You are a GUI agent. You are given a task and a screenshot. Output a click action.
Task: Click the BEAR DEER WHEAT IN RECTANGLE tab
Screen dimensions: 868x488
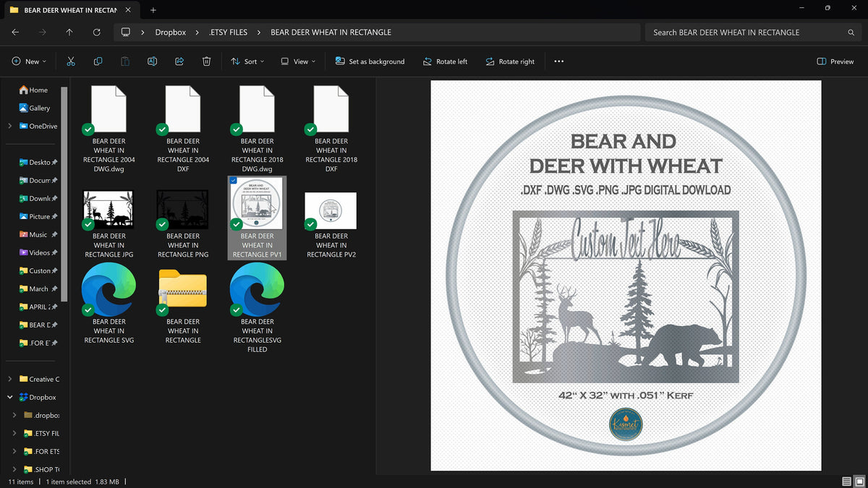pos(70,10)
